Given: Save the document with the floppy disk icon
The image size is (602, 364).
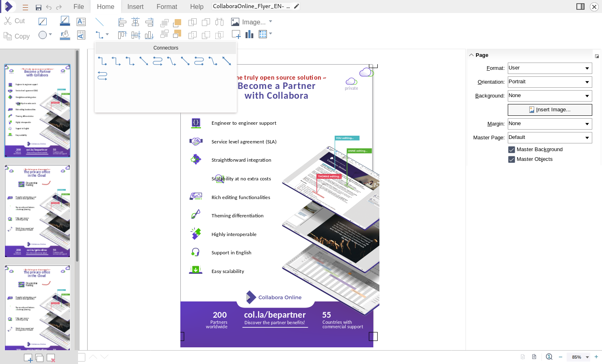Looking at the screenshot, I should point(39,7).
